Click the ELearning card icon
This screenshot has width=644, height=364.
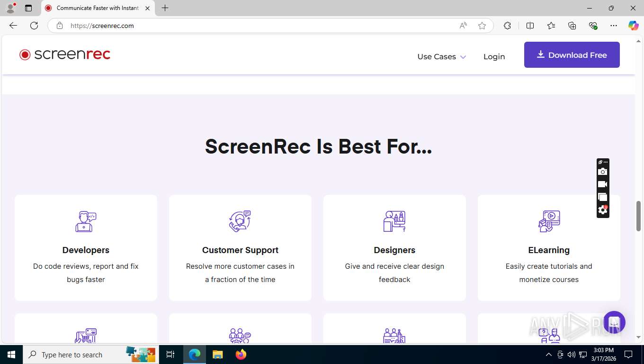549,221
